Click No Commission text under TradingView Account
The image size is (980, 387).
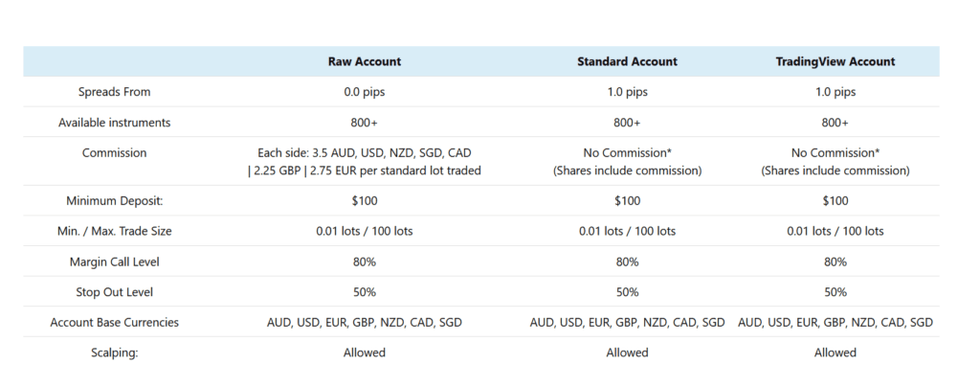(835, 152)
